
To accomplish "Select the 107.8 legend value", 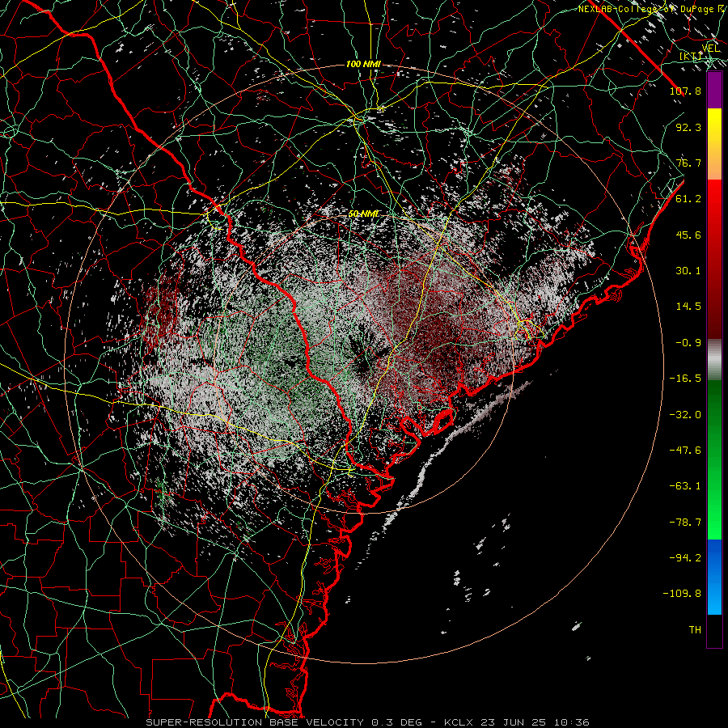I will tap(685, 91).
